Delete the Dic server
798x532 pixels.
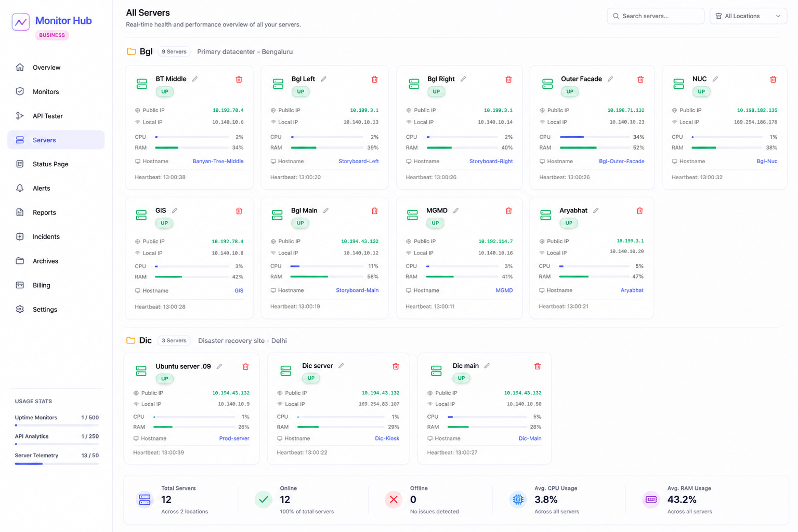[396, 366]
